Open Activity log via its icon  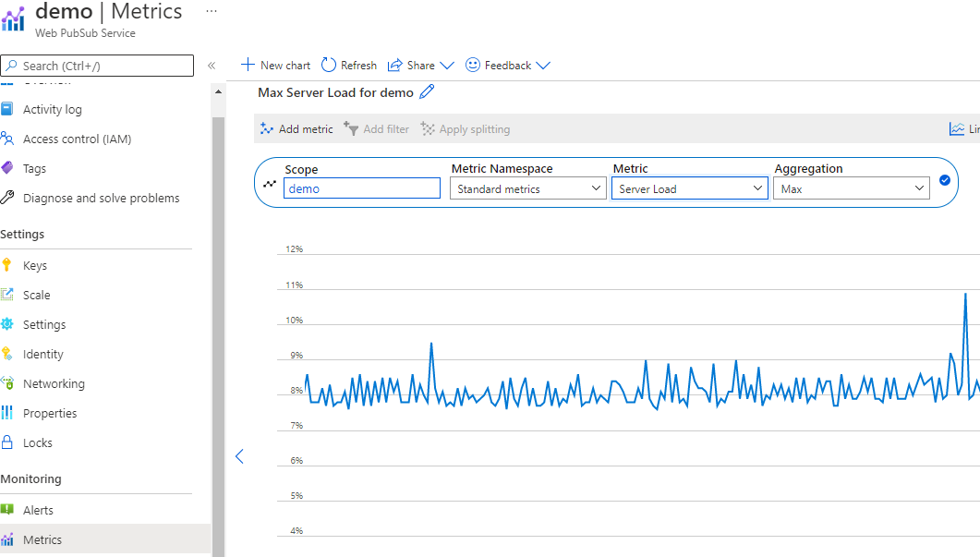pos(13,109)
